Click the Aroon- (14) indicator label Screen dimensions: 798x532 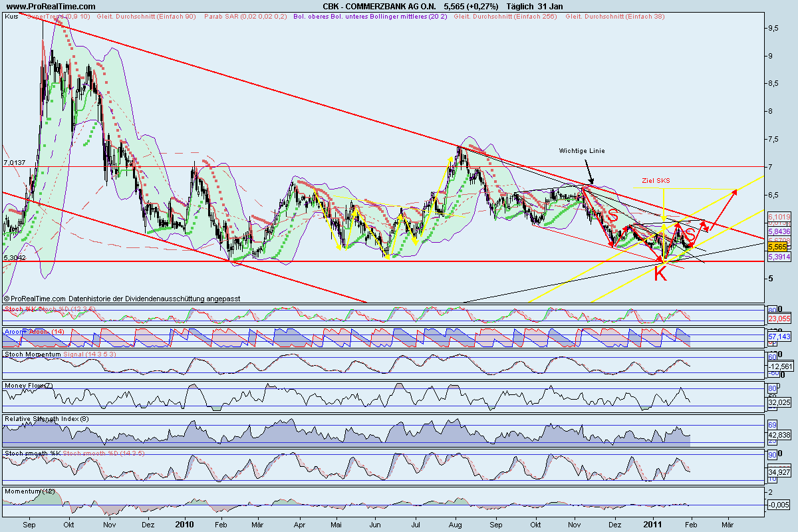coord(46,331)
